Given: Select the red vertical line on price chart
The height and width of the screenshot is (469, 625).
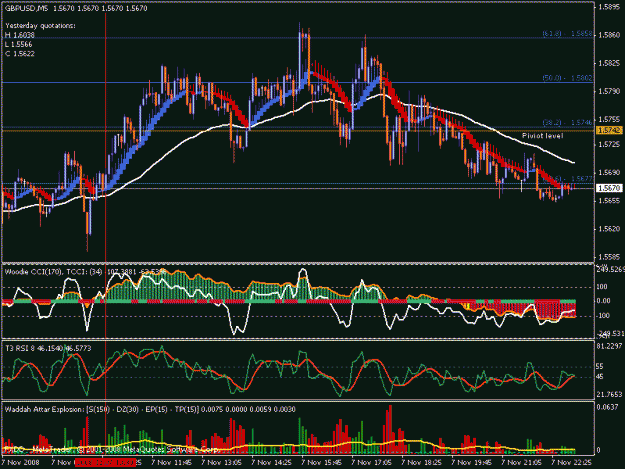Looking at the screenshot, I should (x=105, y=135).
